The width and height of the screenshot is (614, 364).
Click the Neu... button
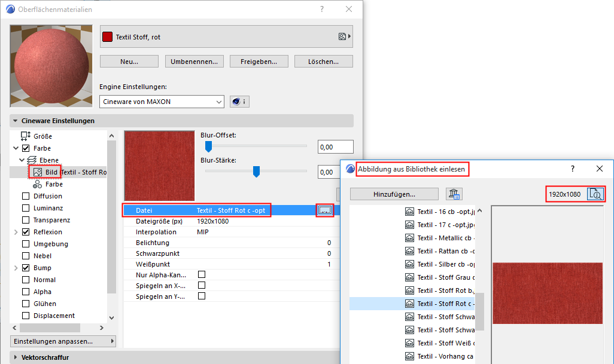tap(129, 62)
